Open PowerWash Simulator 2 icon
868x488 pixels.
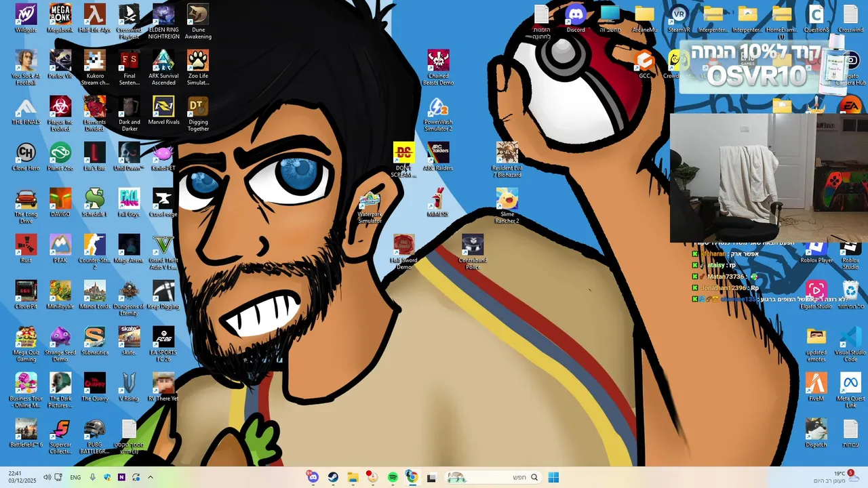pos(438,114)
